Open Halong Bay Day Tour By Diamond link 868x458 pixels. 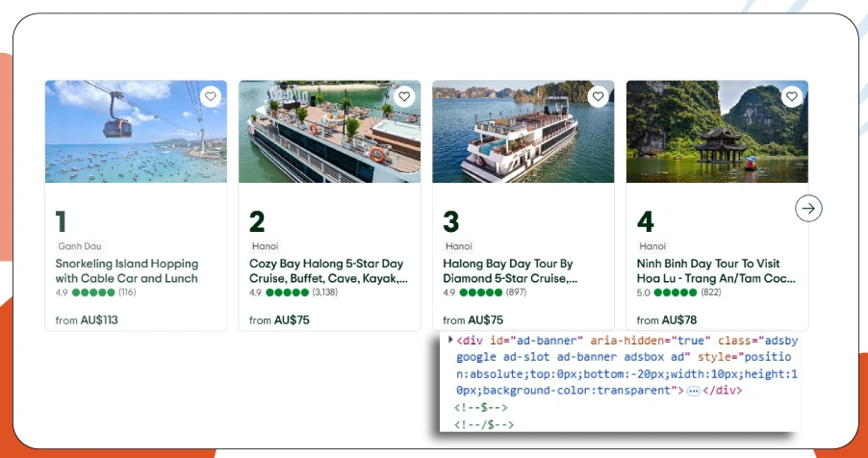[510, 270]
